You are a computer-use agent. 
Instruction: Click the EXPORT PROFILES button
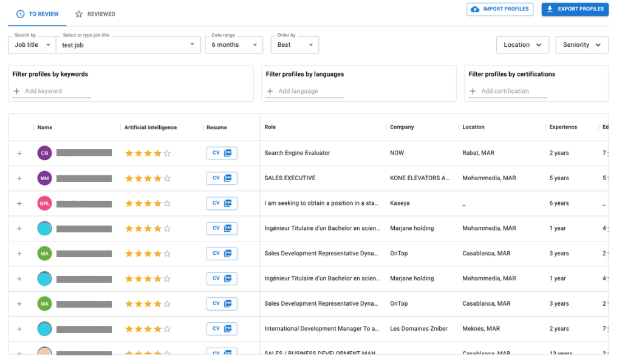tap(575, 9)
